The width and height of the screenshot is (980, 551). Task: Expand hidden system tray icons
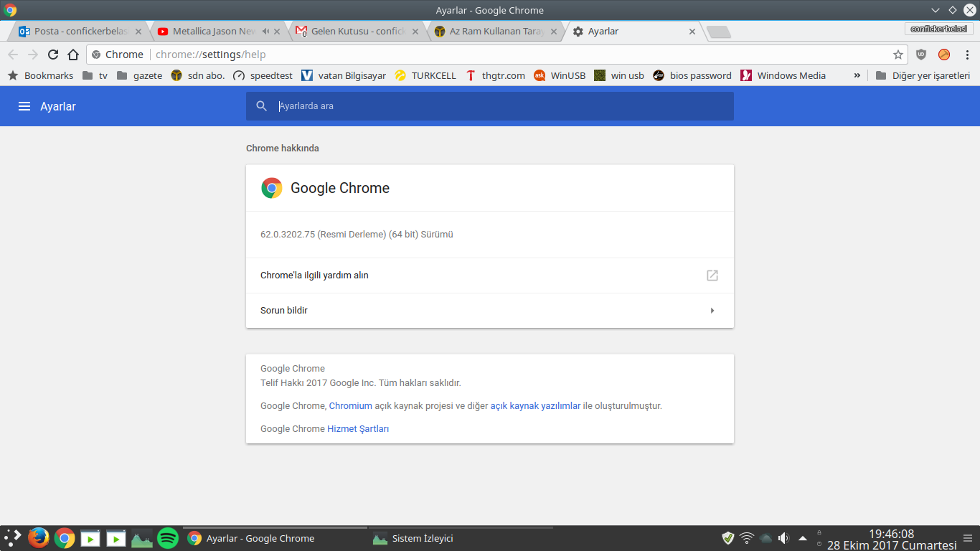coord(803,538)
